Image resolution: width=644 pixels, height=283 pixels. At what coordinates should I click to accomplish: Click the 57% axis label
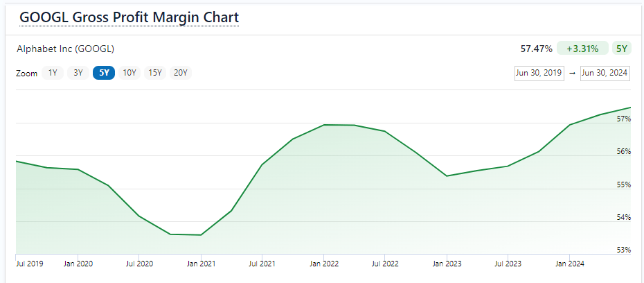point(623,119)
